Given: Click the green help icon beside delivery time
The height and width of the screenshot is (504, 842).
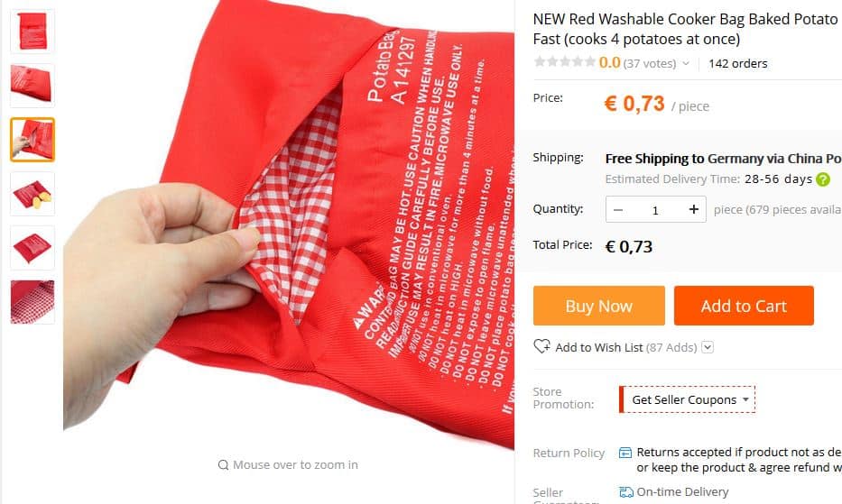Looking at the screenshot, I should 823,179.
